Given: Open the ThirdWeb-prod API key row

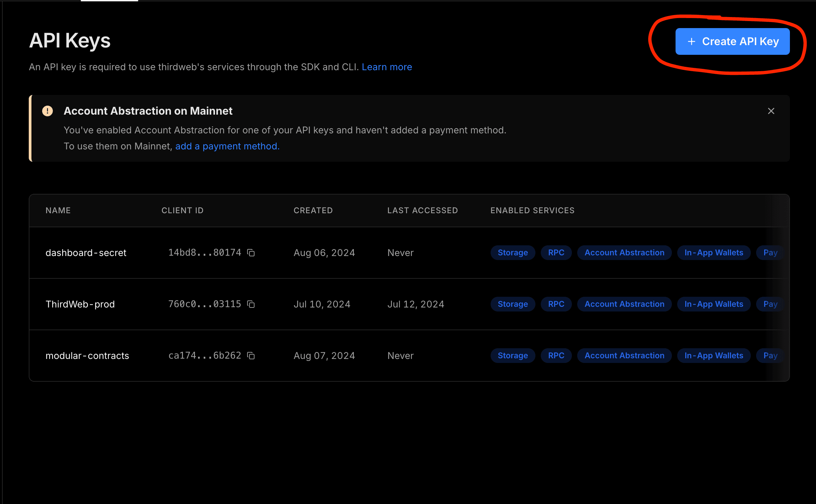Looking at the screenshot, I should tap(80, 304).
